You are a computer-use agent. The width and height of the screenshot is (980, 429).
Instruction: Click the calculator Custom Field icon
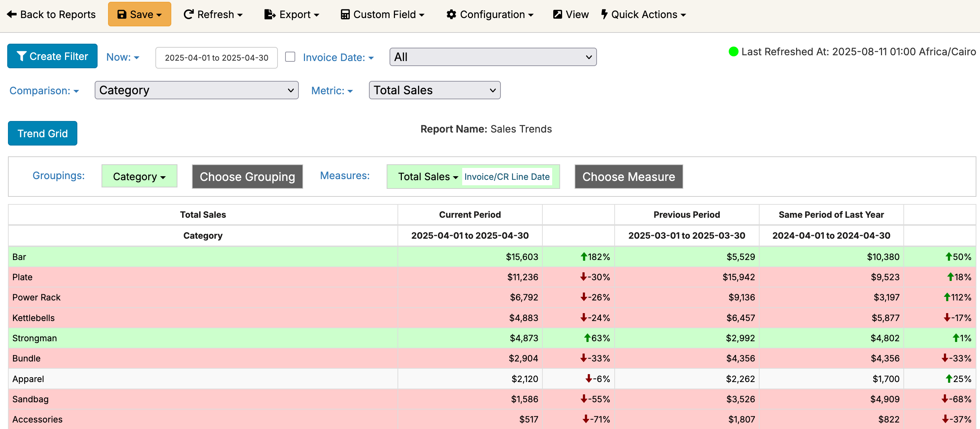345,14
